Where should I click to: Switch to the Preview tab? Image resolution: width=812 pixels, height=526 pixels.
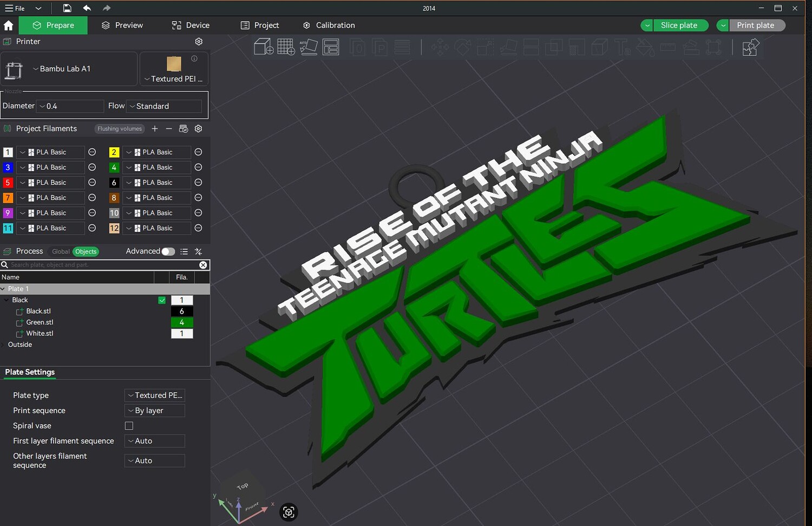[122, 25]
